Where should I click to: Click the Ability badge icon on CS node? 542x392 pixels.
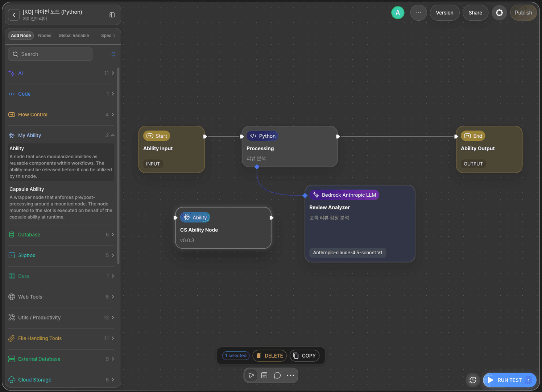coord(187,217)
